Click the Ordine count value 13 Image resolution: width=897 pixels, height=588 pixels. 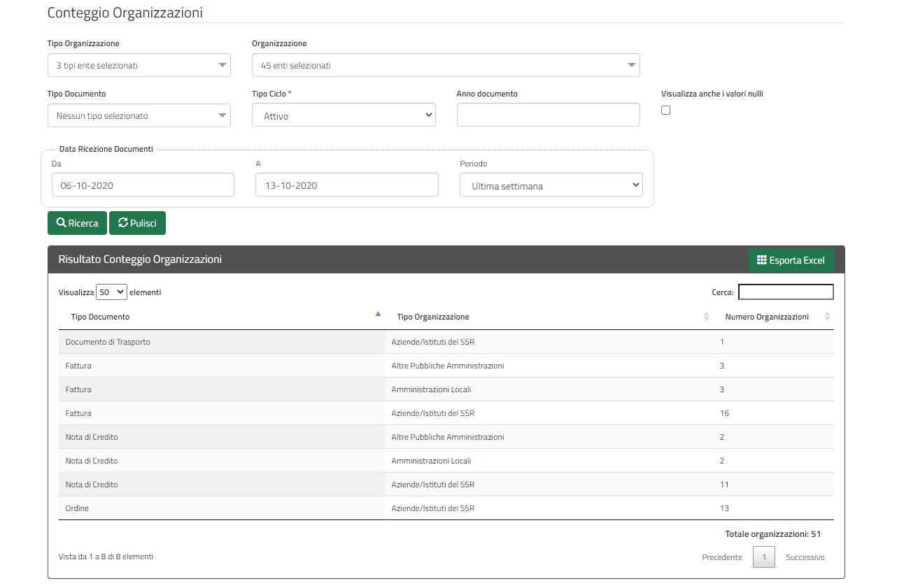[x=724, y=508]
